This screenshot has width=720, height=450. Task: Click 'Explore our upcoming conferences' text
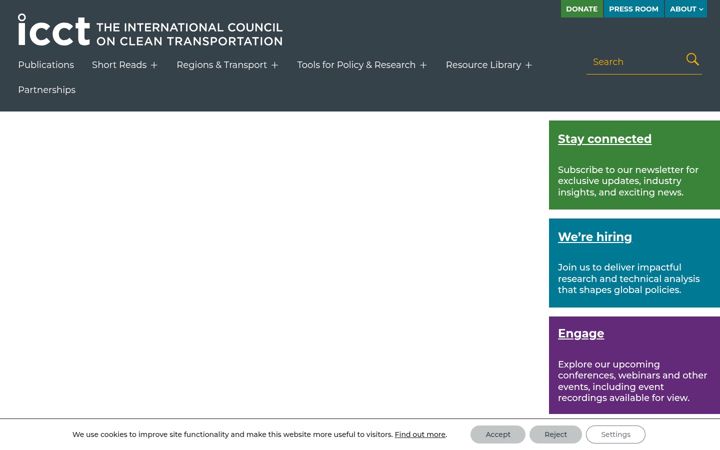(632, 381)
